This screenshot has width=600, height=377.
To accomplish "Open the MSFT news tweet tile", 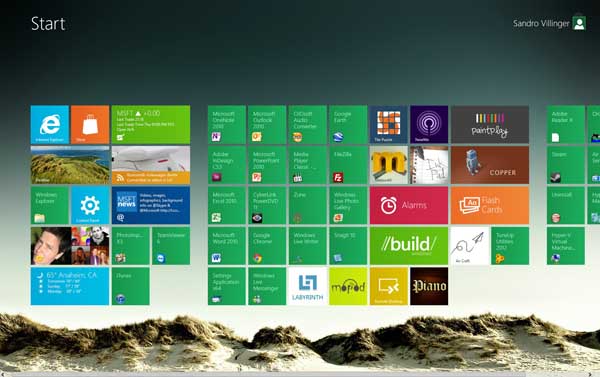I will pyautogui.click(x=151, y=206).
